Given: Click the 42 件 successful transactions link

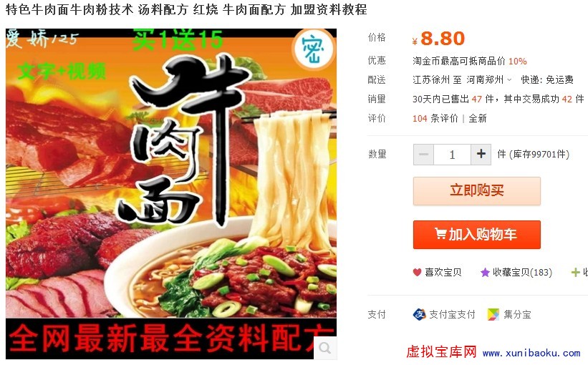Looking at the screenshot, I should click(x=573, y=99).
